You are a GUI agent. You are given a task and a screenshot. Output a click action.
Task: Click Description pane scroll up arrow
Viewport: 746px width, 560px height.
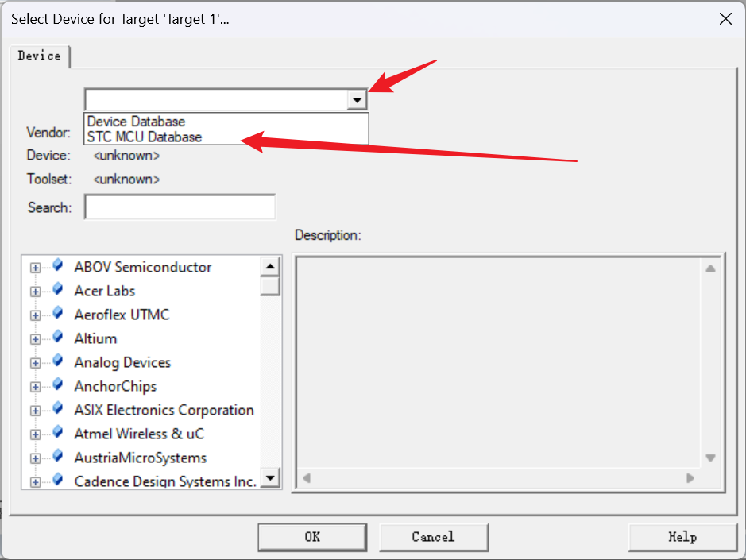pyautogui.click(x=710, y=268)
